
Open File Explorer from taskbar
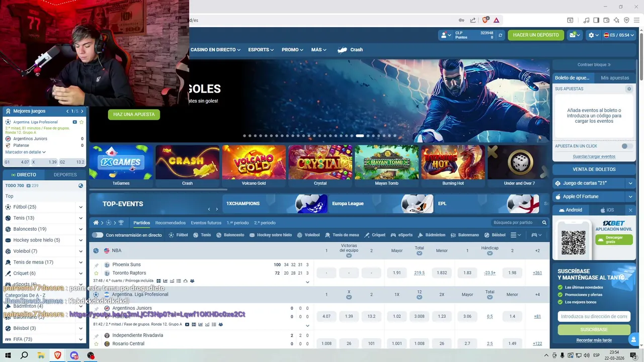tap(41, 355)
